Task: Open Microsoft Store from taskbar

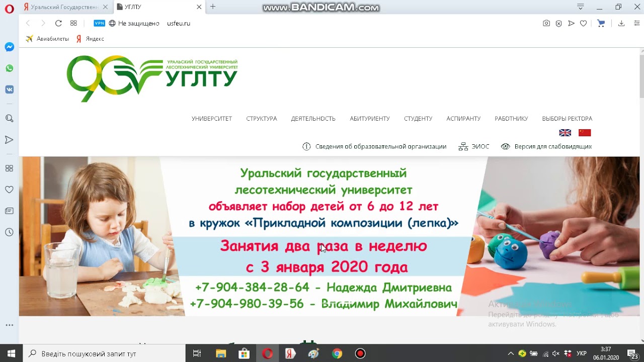Action: 244,353
